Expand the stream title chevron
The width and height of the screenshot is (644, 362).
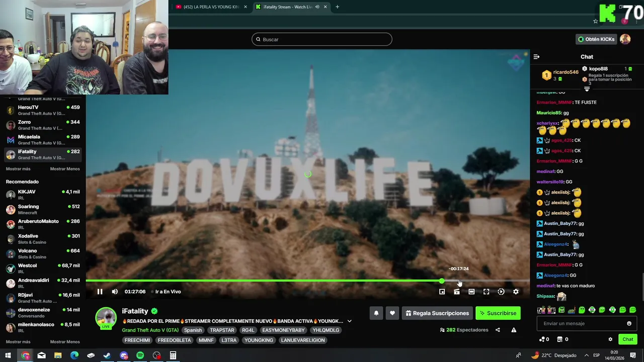tap(349, 321)
